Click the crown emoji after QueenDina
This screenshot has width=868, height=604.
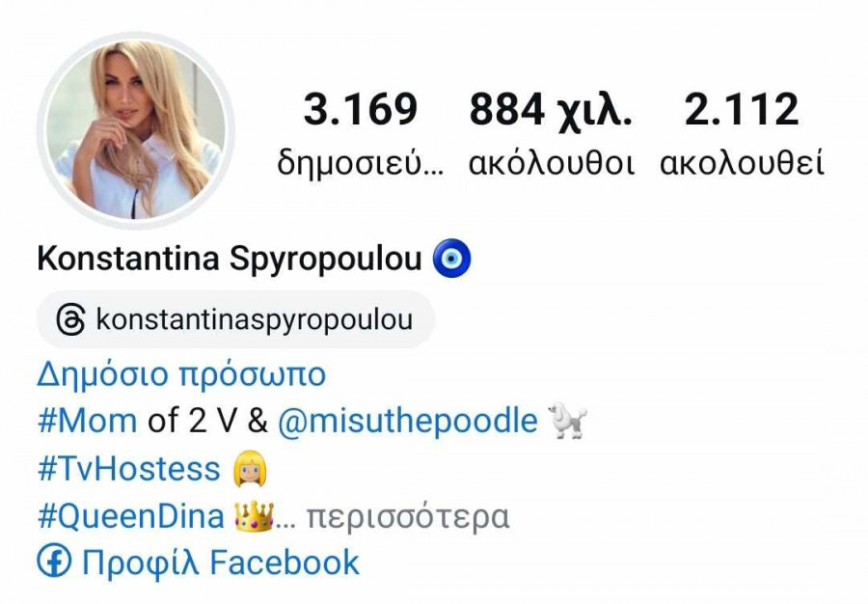(x=254, y=516)
